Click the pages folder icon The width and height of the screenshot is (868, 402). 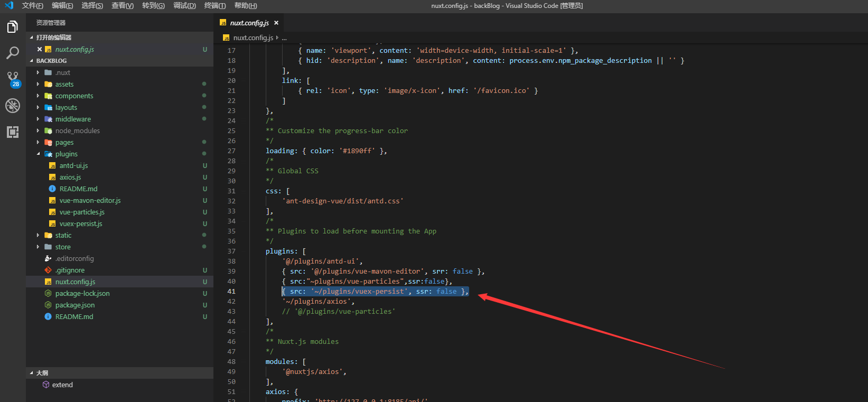pos(48,143)
